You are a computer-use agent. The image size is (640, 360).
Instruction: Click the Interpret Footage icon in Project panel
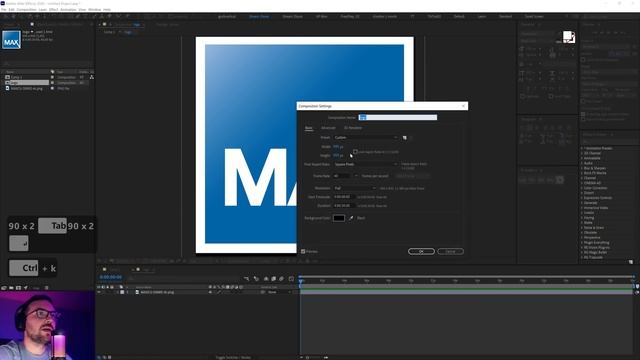4,288
